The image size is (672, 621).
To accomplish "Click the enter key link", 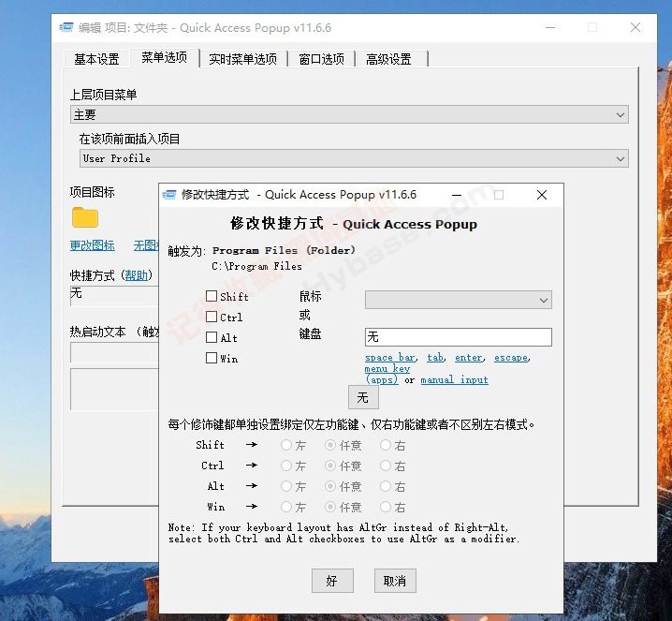I will pos(469,357).
